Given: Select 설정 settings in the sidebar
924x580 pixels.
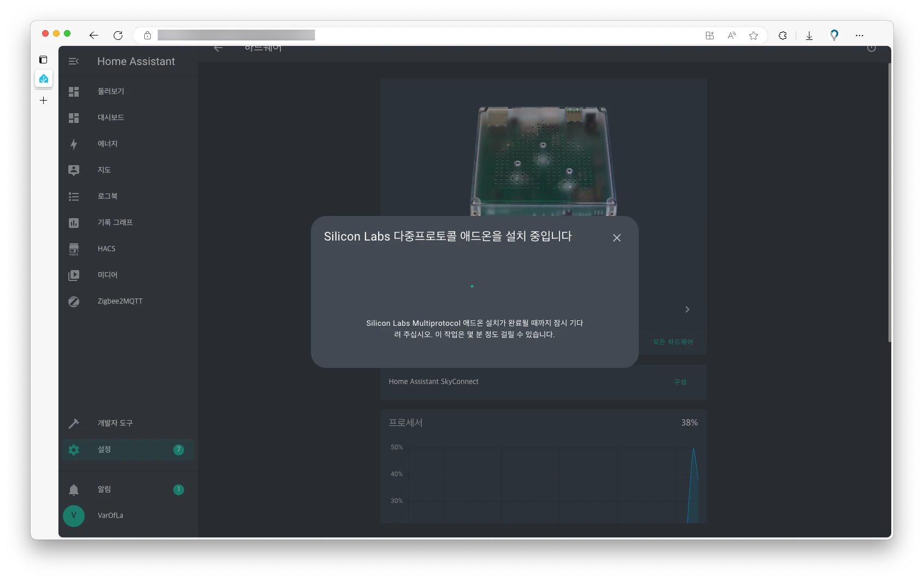Looking at the screenshot, I should (104, 449).
